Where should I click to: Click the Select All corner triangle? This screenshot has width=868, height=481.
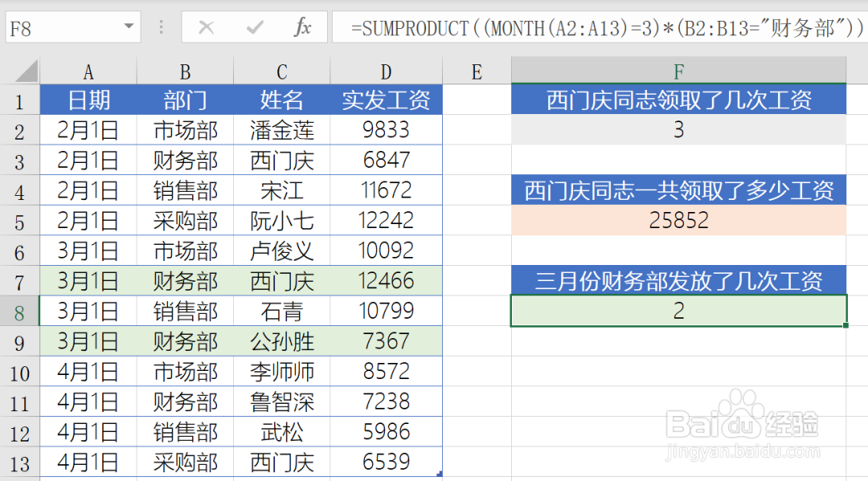tap(26, 72)
